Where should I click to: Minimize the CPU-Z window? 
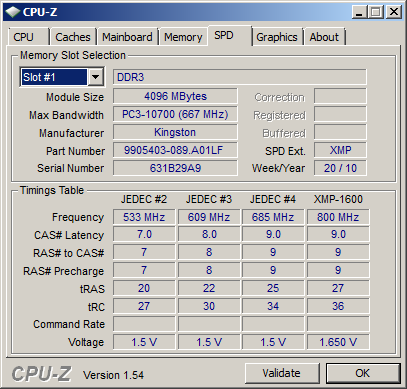tap(359, 12)
